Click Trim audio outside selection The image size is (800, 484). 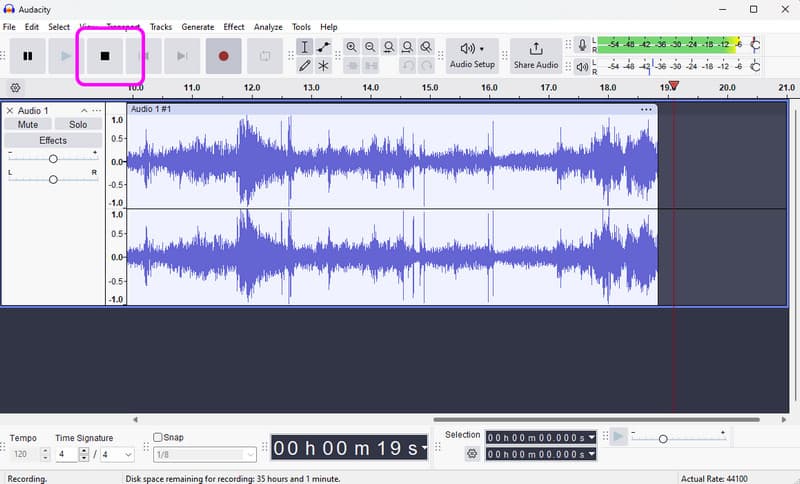352,66
